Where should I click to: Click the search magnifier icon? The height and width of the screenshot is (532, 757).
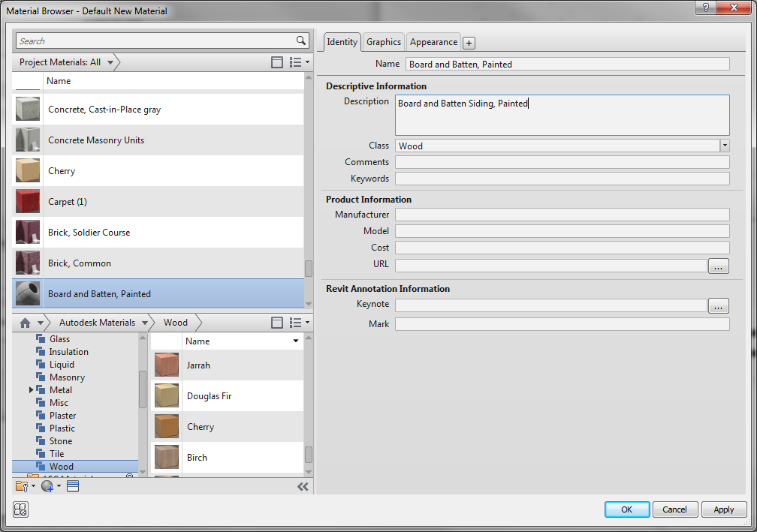(x=300, y=41)
